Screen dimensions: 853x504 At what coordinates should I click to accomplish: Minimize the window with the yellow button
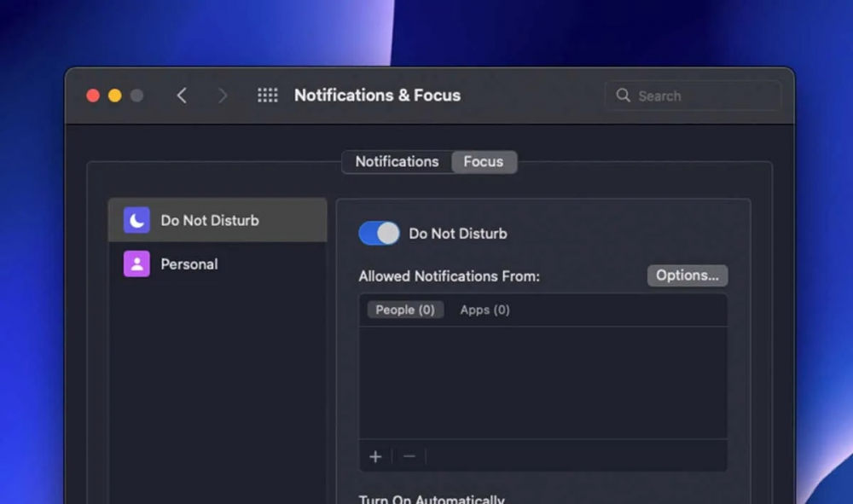115,96
